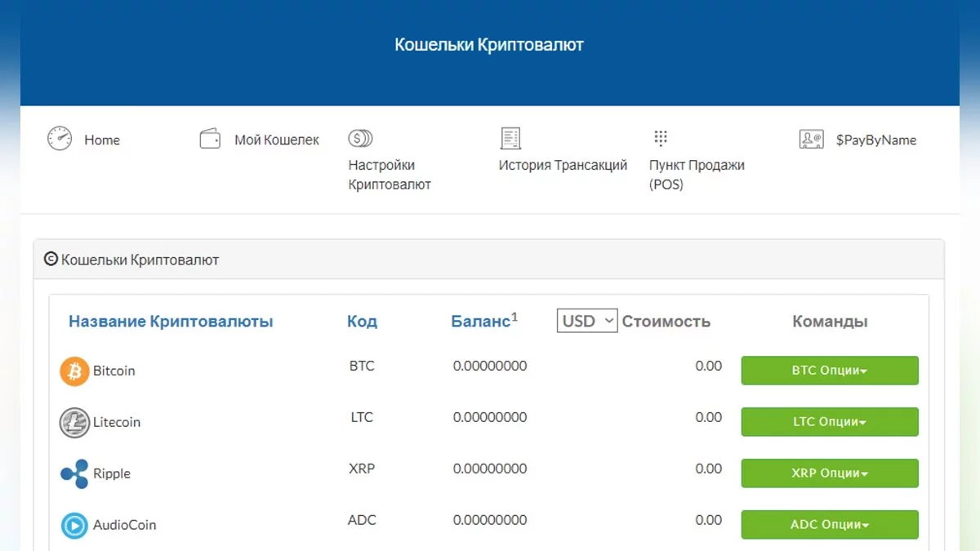Click the AudioCoin play logo icon
The height and width of the screenshot is (551, 980).
[x=74, y=526]
